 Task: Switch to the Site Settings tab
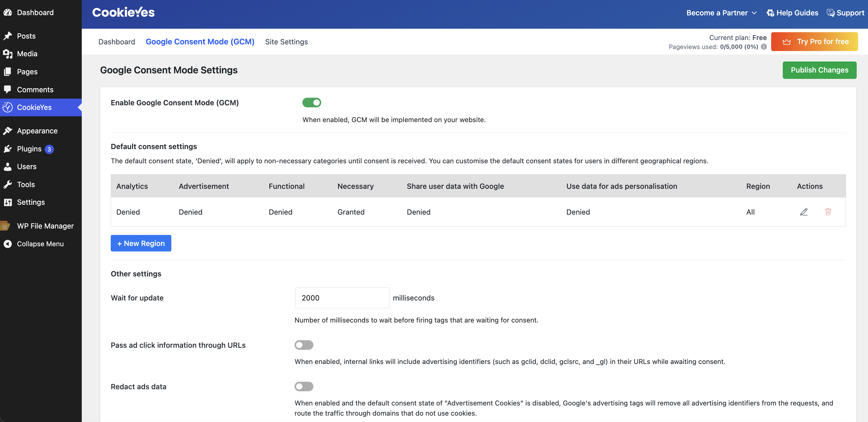[x=286, y=42]
